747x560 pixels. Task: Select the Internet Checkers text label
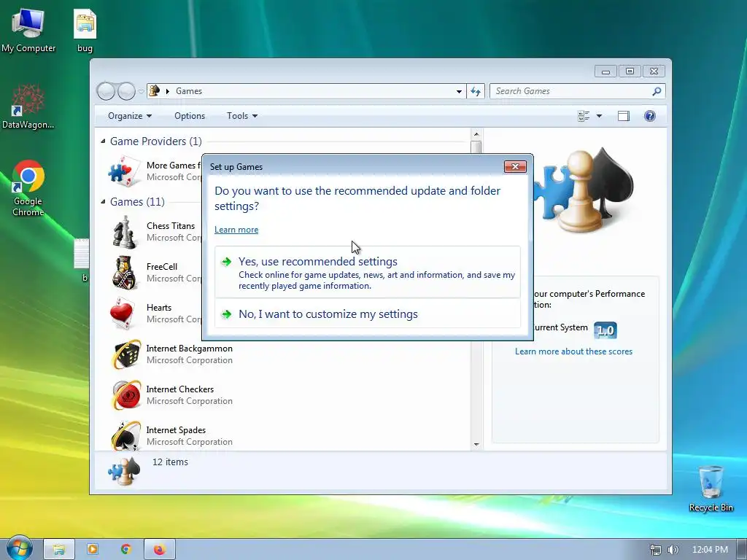click(x=180, y=389)
